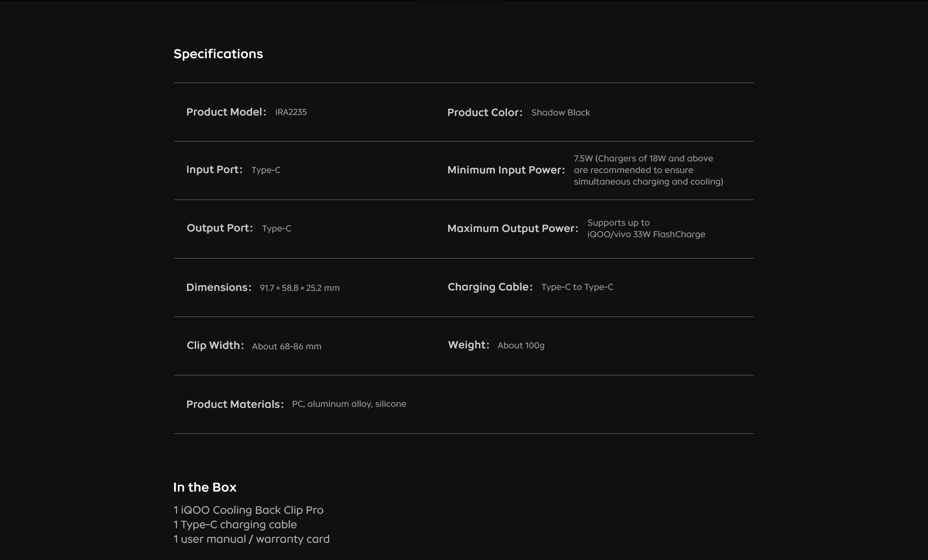Click the Clip Width label
The height and width of the screenshot is (560, 928).
215,345
